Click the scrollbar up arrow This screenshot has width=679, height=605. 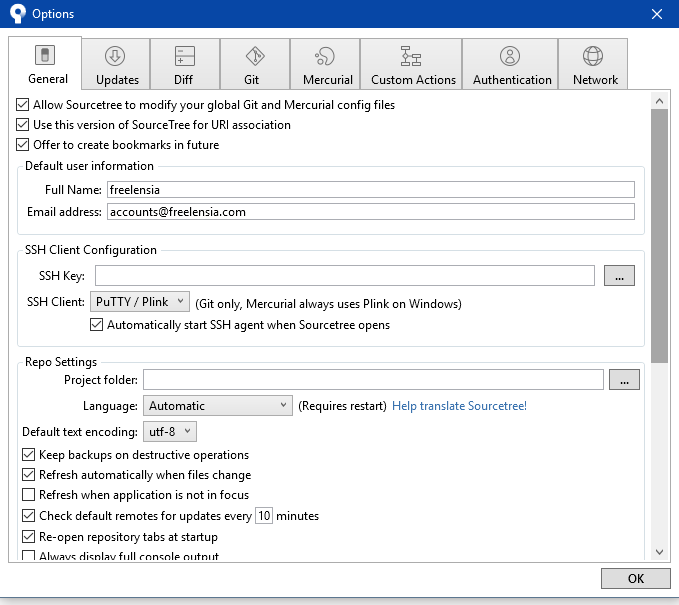click(660, 101)
